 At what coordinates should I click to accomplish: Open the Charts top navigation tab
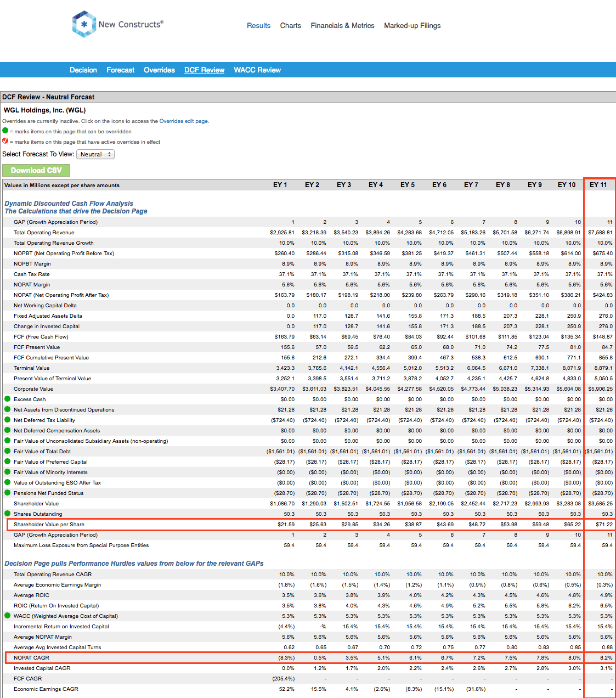coord(290,25)
